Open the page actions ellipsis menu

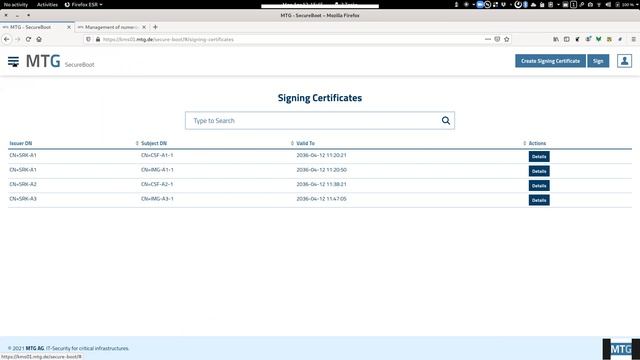pyautogui.click(x=488, y=39)
